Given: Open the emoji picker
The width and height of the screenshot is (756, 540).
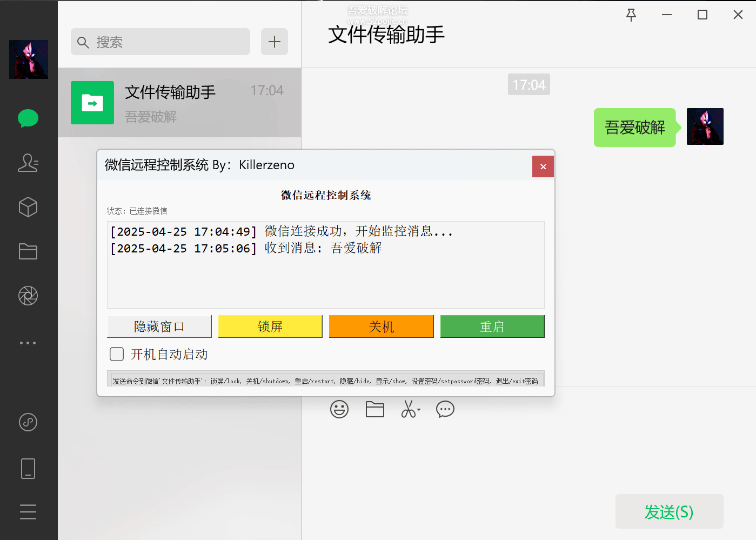Looking at the screenshot, I should pyautogui.click(x=339, y=409).
